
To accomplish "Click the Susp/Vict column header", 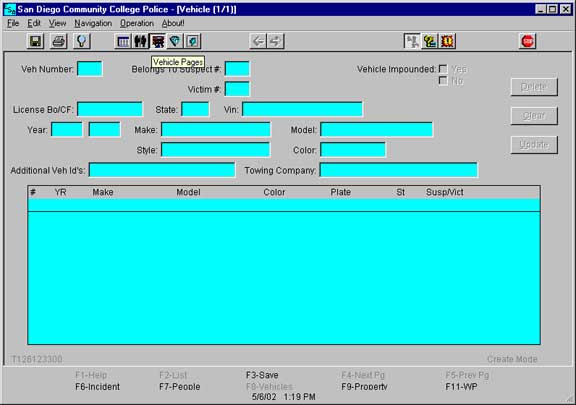I will pos(445,192).
